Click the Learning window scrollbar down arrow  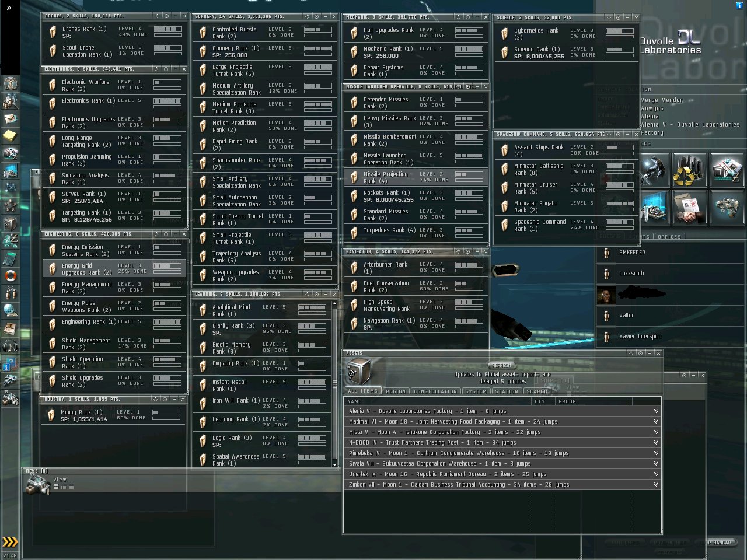tap(334, 464)
